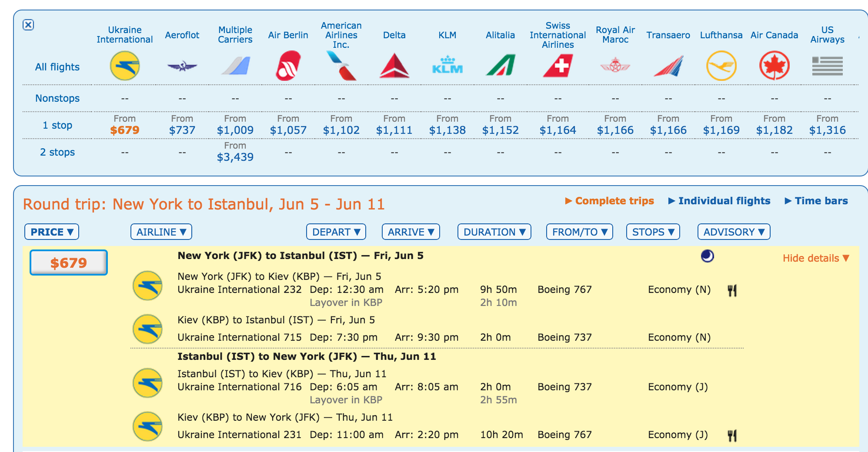Image resolution: width=868 pixels, height=452 pixels.
Task: Click Multiple Carriers $3,439 two-stop price
Action: [x=235, y=157]
